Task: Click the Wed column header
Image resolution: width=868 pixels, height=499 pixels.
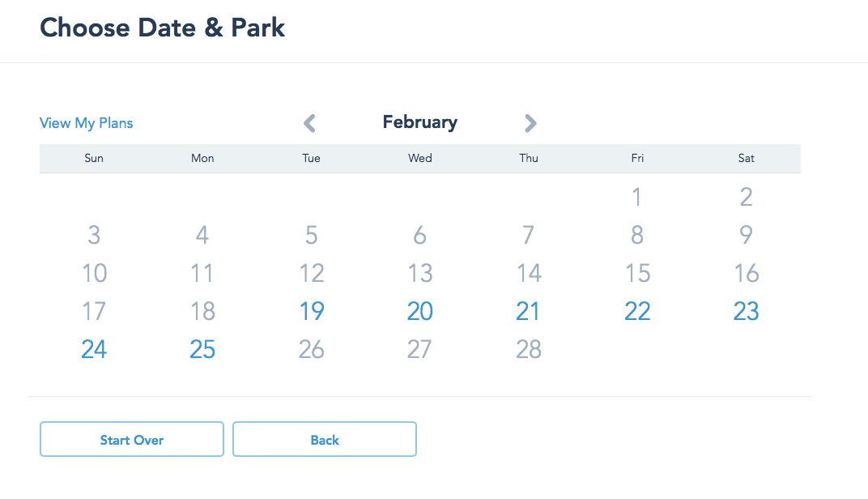Action: (x=420, y=159)
